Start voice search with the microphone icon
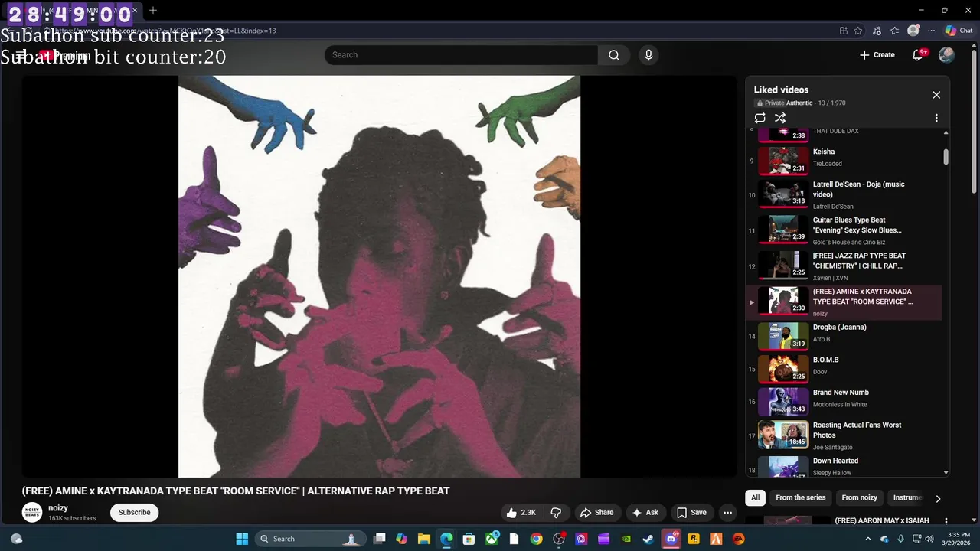Screen dimensions: 980x551 click(648, 55)
